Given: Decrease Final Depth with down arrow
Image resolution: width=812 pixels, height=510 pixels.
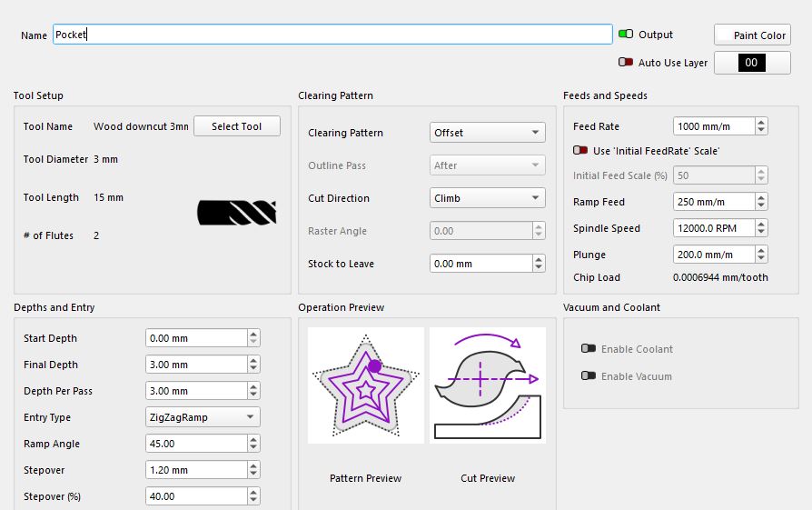Looking at the screenshot, I should 253,369.
